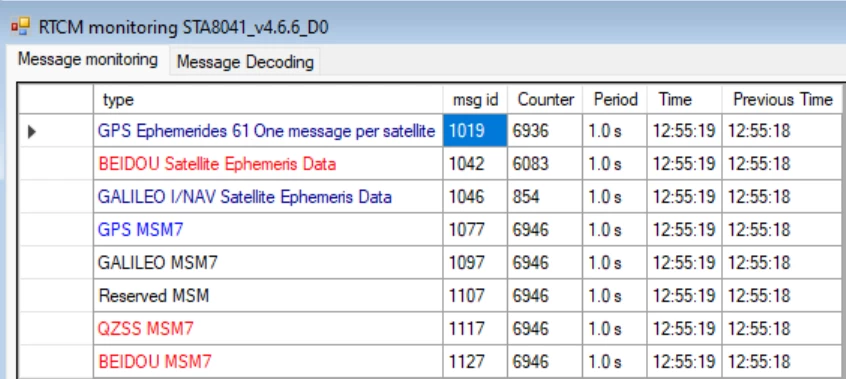Click the Previous Time cell in the BEIDOU MSM7 row
The width and height of the screenshot is (846, 379).
[x=782, y=361]
